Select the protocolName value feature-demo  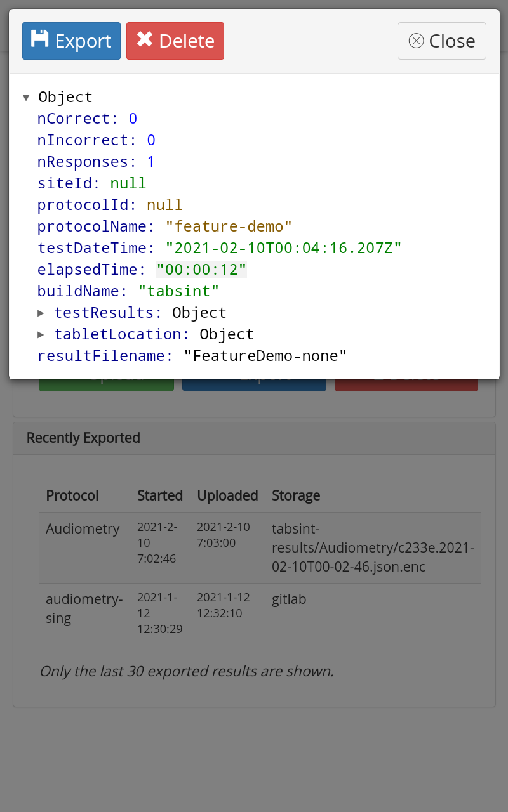pos(229,226)
